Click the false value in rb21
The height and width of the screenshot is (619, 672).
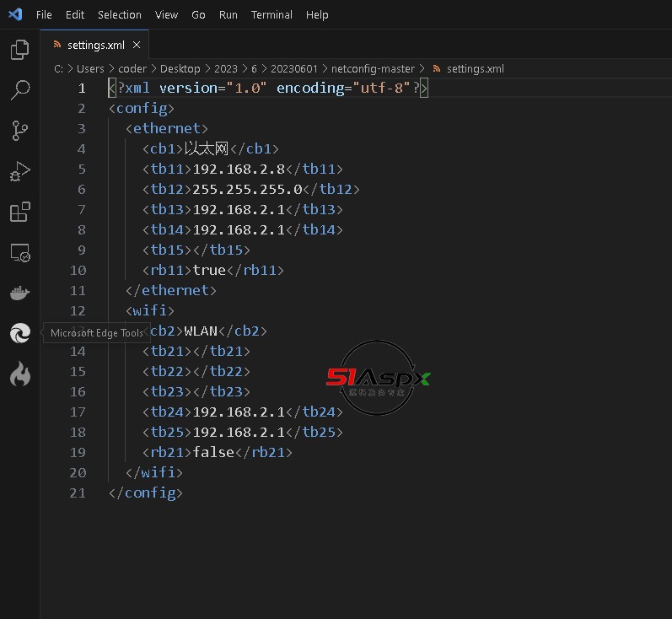pos(213,453)
